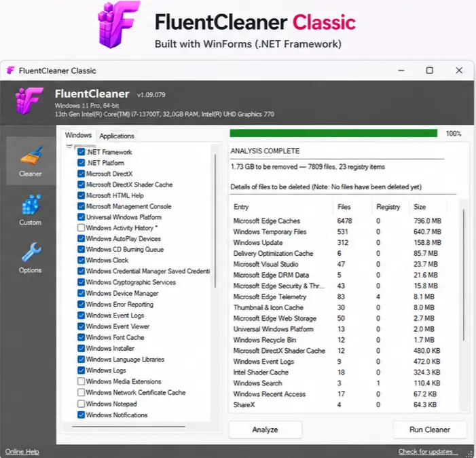
Task: Click the Analyze button
Action: click(x=265, y=430)
